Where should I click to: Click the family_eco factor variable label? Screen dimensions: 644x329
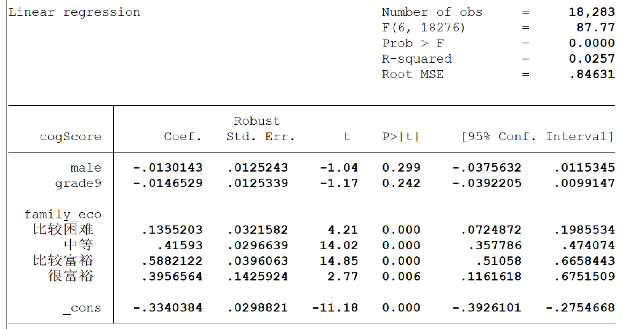point(63,215)
